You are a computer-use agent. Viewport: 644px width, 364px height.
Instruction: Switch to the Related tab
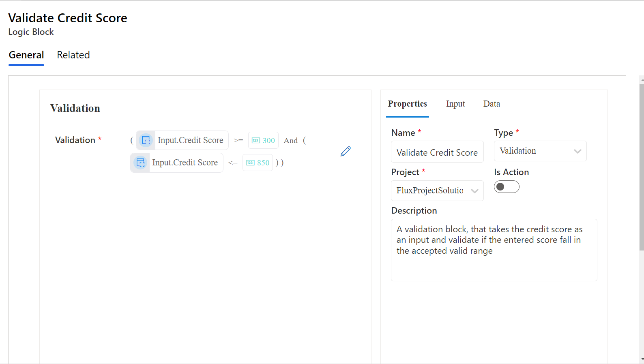pos(73,55)
